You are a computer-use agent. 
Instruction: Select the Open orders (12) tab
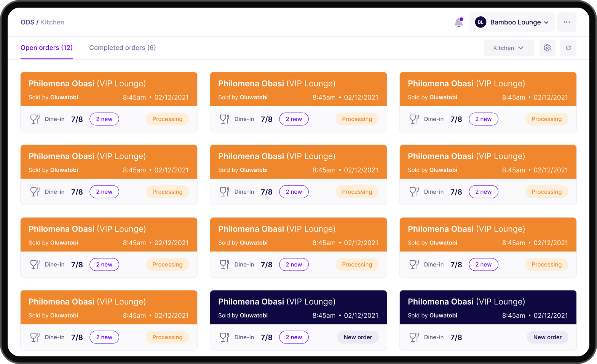pos(46,48)
